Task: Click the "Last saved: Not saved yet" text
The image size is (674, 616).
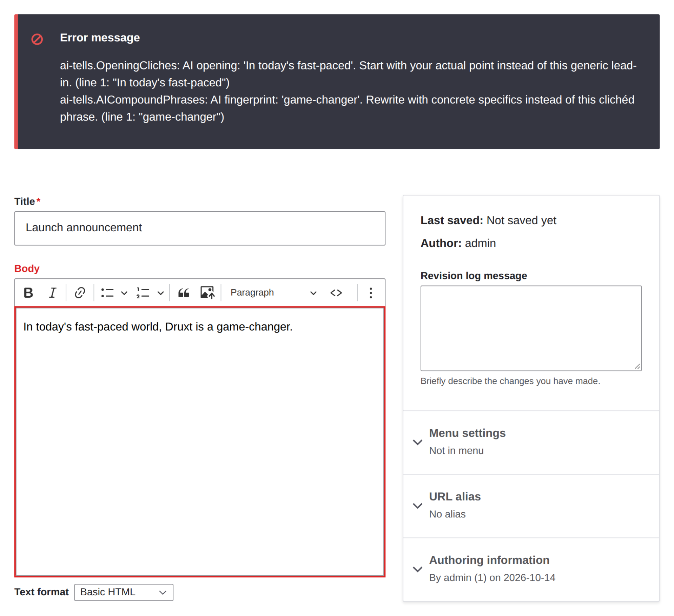Action: pos(488,220)
